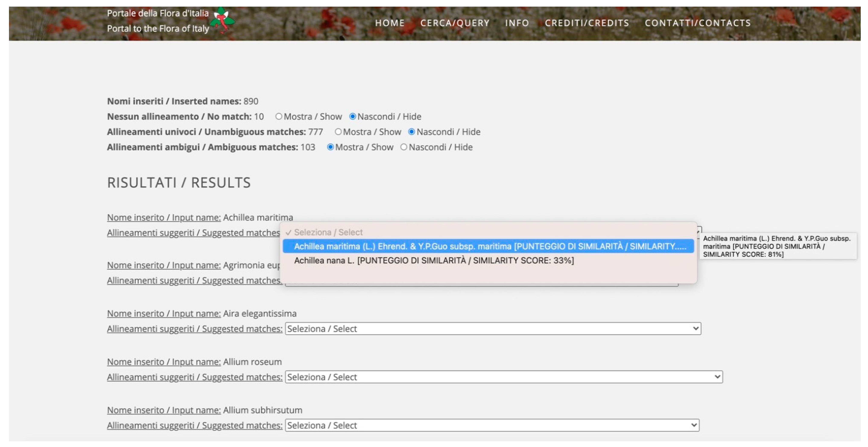868x447 pixels.
Task: Pick the Seleziona / Select placeholder option
Action: 328,232
